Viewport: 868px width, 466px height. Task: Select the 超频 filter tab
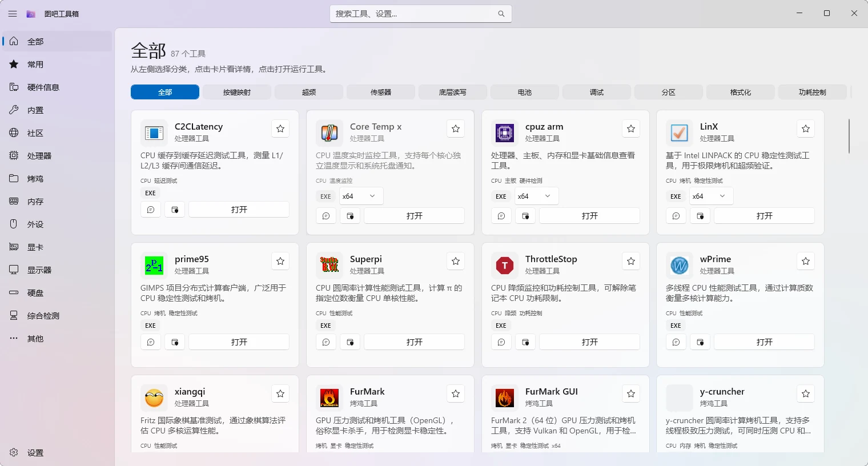tap(309, 92)
